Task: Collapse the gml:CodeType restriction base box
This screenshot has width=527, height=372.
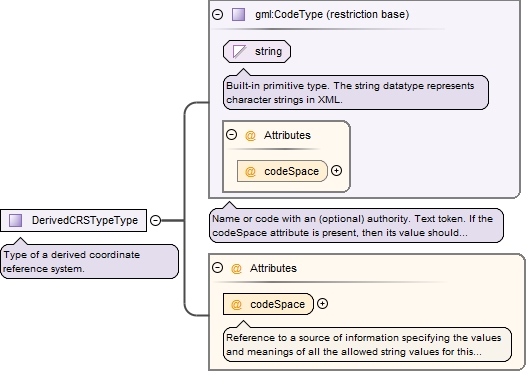Action: (x=218, y=14)
